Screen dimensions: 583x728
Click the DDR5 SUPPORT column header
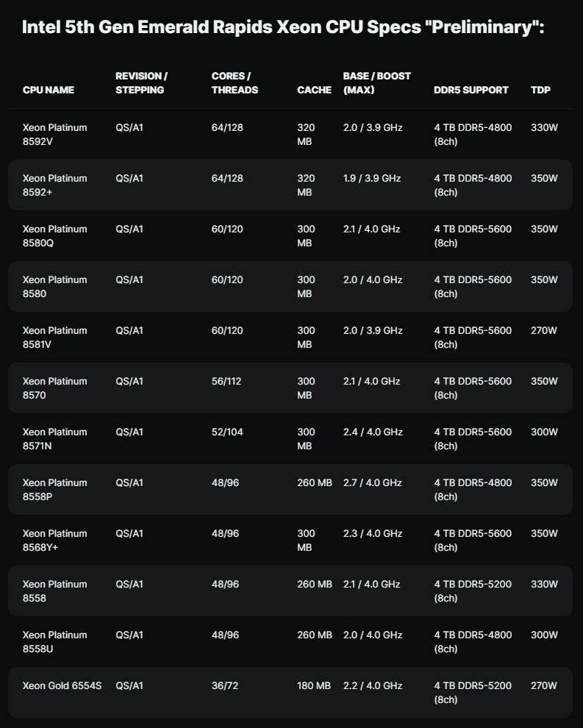pos(471,90)
